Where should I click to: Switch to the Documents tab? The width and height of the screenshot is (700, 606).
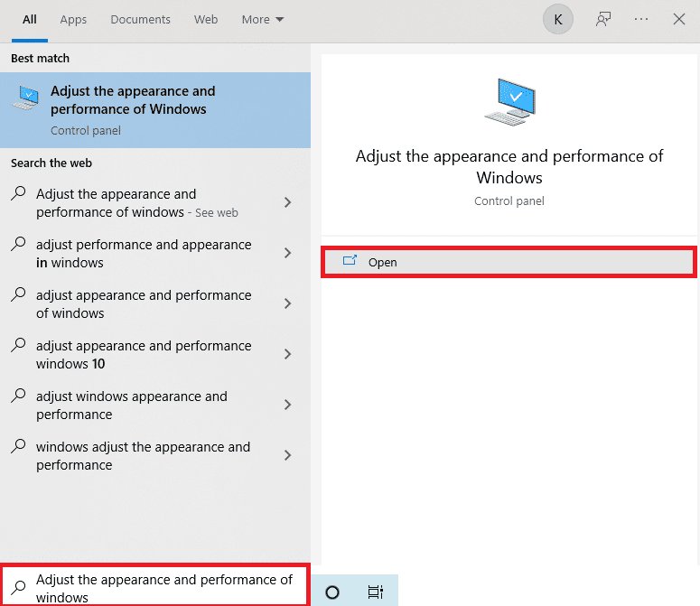coord(140,19)
